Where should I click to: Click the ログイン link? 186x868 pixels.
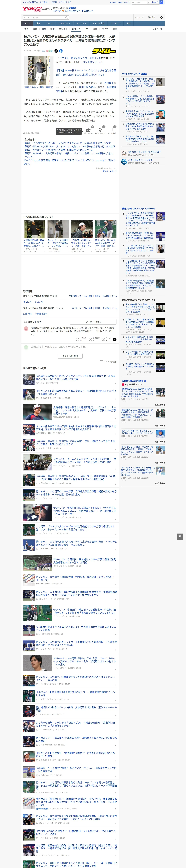tap(57, 11)
